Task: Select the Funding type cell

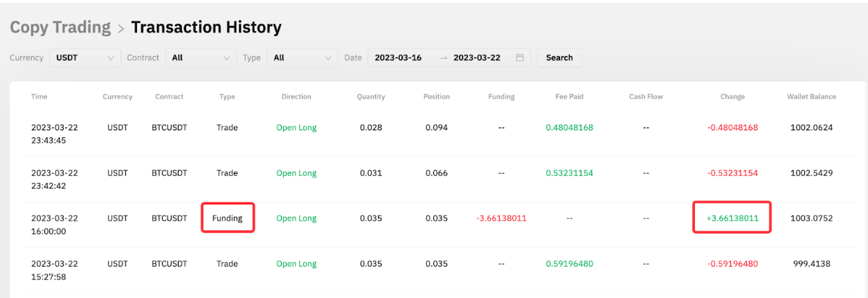Action: (227, 218)
